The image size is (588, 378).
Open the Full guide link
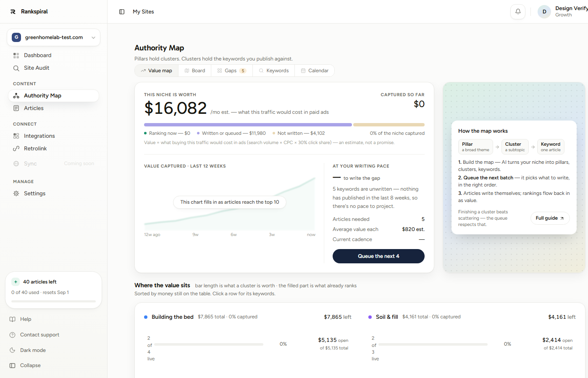pos(550,218)
